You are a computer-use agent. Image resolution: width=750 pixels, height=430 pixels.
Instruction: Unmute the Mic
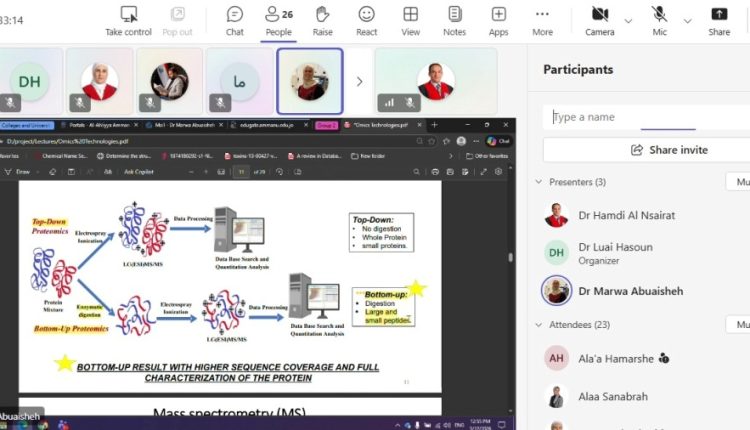660,20
